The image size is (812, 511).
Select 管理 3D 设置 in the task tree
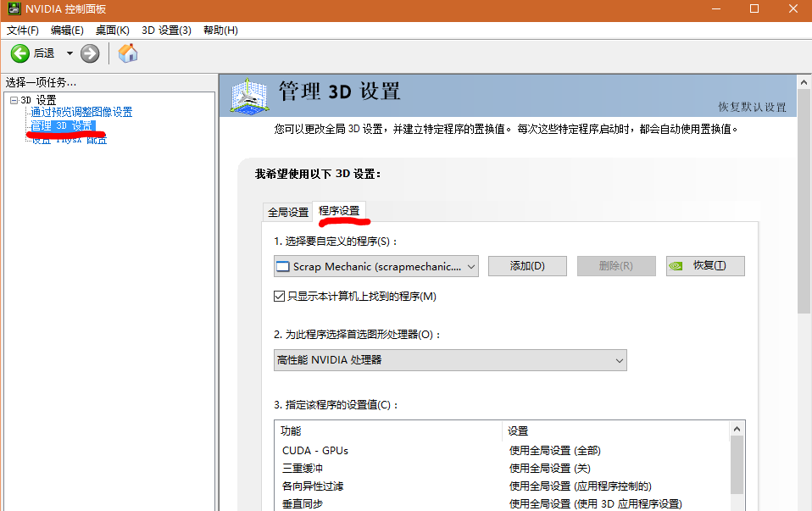point(62,125)
